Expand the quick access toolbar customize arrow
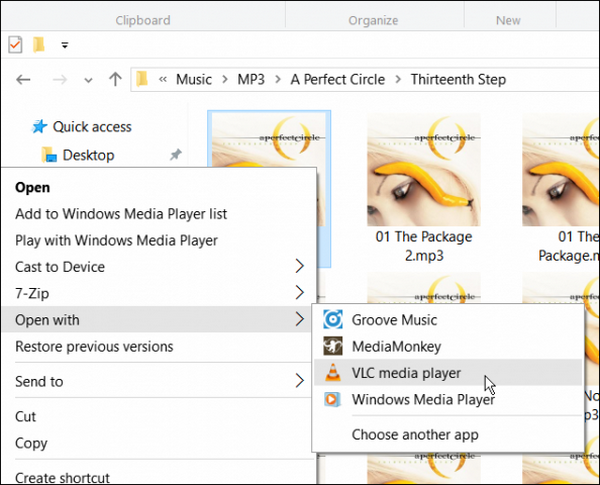The height and width of the screenshot is (485, 600). coord(65,44)
